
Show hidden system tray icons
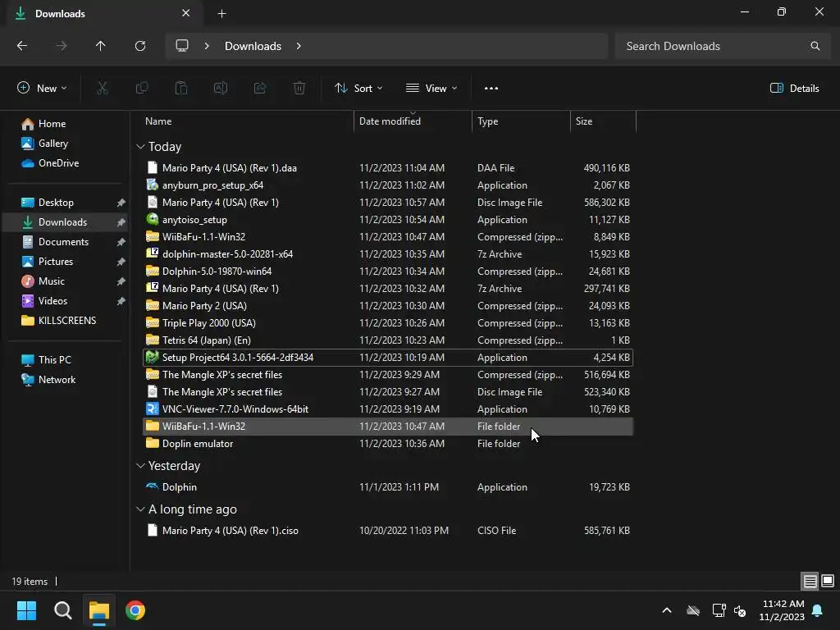pos(667,610)
